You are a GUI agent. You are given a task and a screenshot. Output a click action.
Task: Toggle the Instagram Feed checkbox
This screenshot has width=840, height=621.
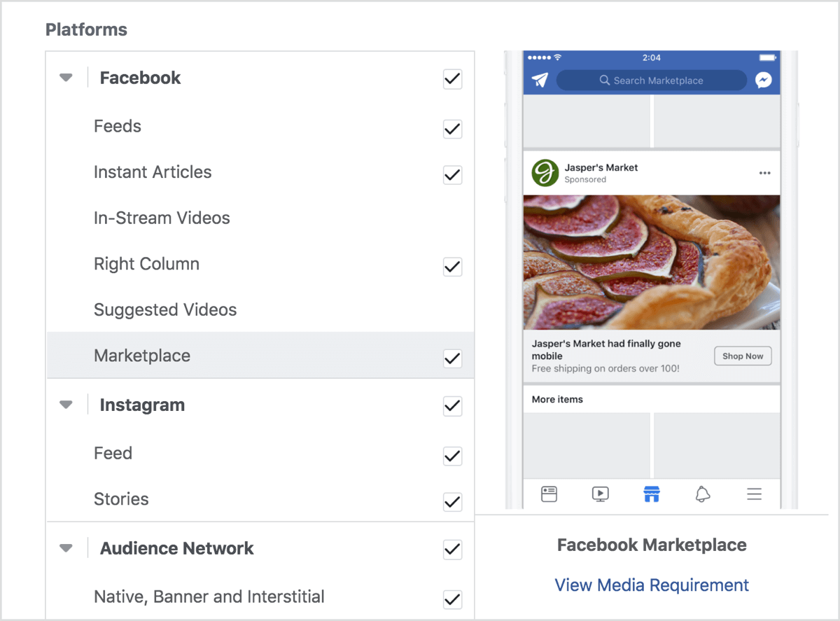pos(453,456)
